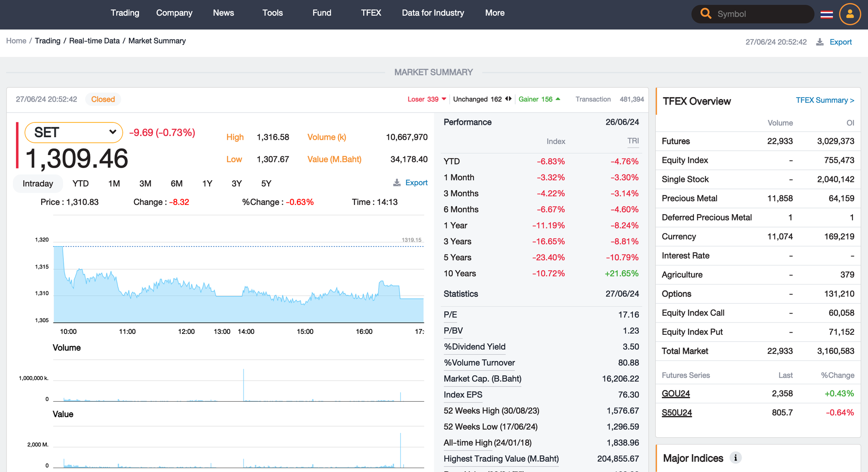Open the Trading navigation menu
The image size is (868, 472).
click(125, 13)
